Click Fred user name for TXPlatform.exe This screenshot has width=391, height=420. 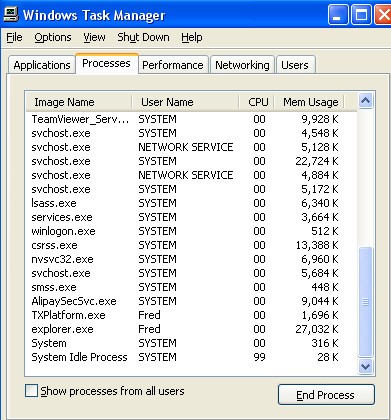pyautogui.click(x=149, y=315)
